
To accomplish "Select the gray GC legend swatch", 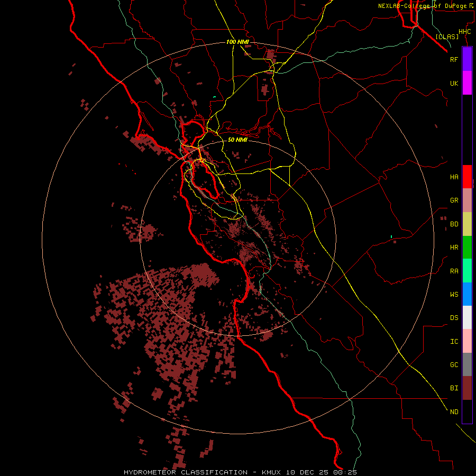I will (x=467, y=364).
